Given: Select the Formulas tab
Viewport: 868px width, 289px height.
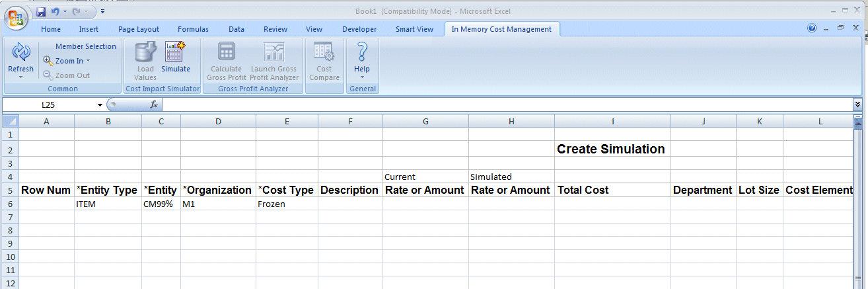Looking at the screenshot, I should click(193, 29).
